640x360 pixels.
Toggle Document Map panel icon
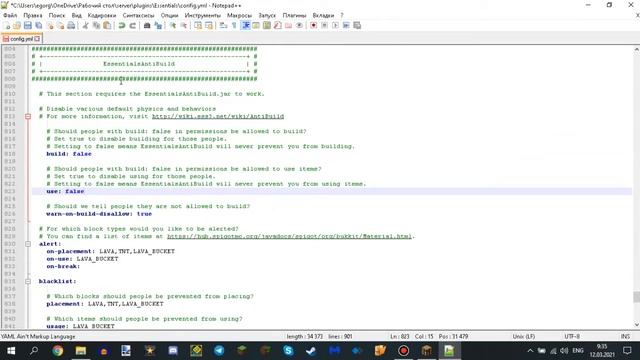click(x=267, y=26)
